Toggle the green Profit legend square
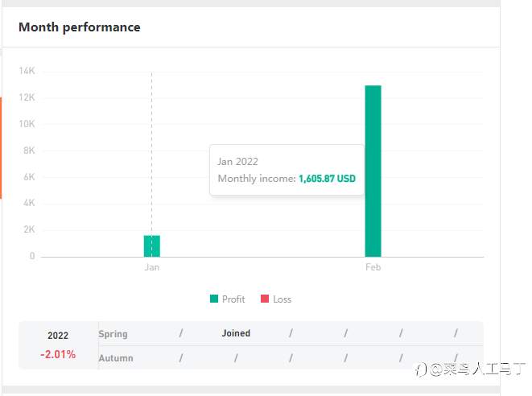 click(214, 299)
